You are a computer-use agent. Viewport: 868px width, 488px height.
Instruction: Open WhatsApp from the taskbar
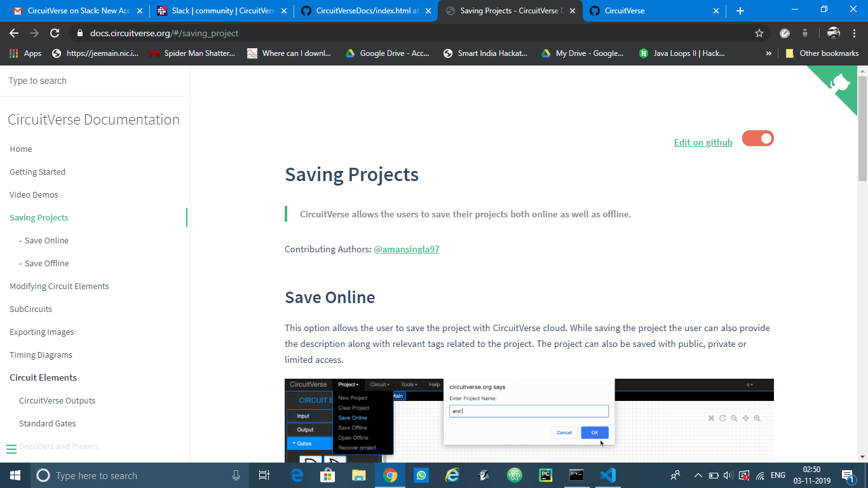point(421,475)
